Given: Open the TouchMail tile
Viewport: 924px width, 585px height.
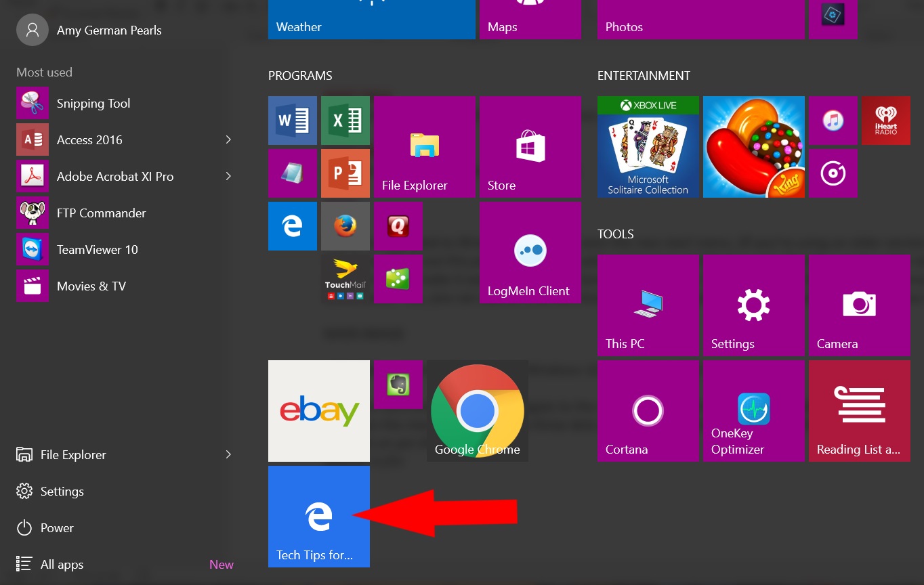Looking at the screenshot, I should (x=345, y=279).
